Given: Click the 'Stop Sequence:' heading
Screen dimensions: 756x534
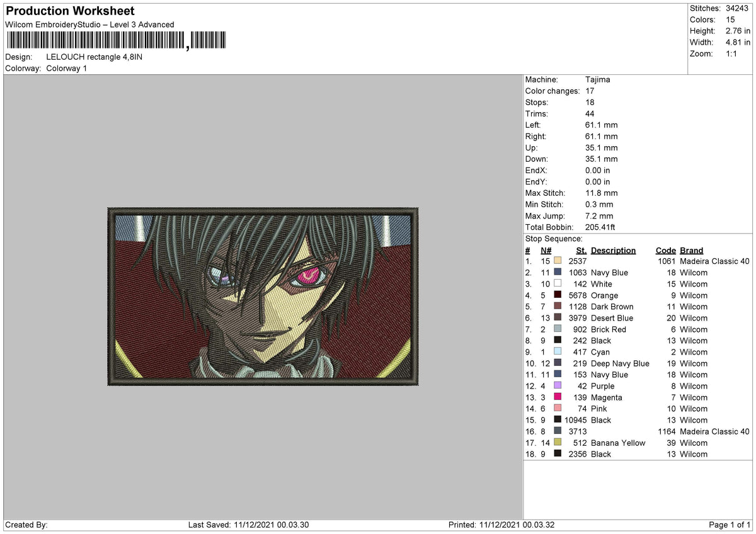Looking at the screenshot, I should coord(554,239).
